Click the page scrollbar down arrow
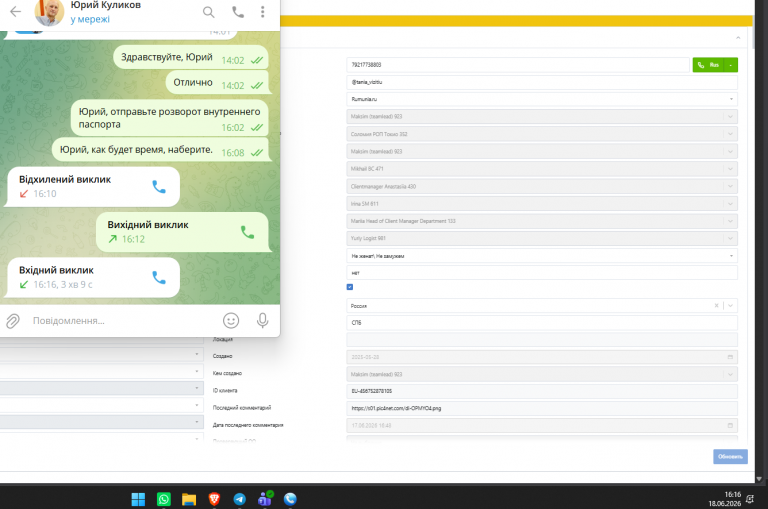 759,479
